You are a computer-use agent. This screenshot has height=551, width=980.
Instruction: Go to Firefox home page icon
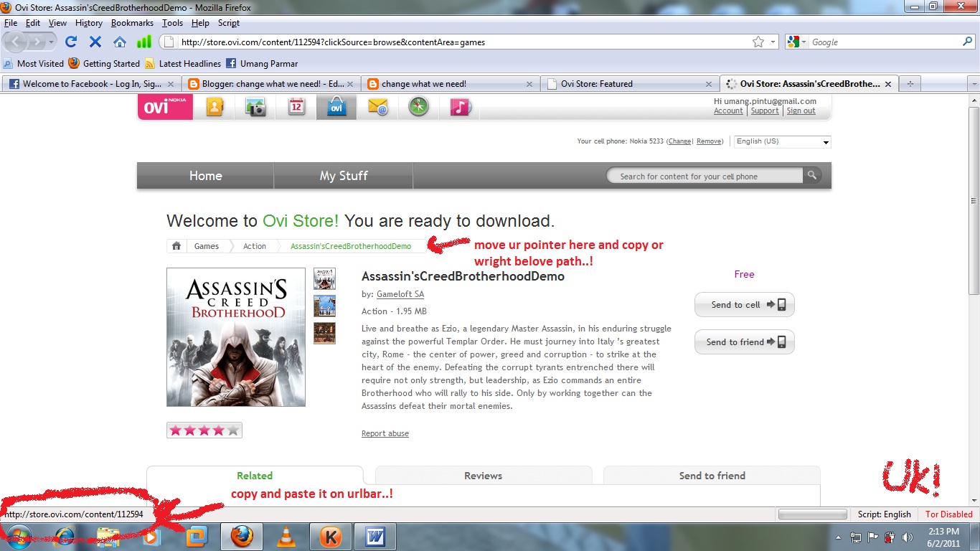pyautogui.click(x=120, y=42)
